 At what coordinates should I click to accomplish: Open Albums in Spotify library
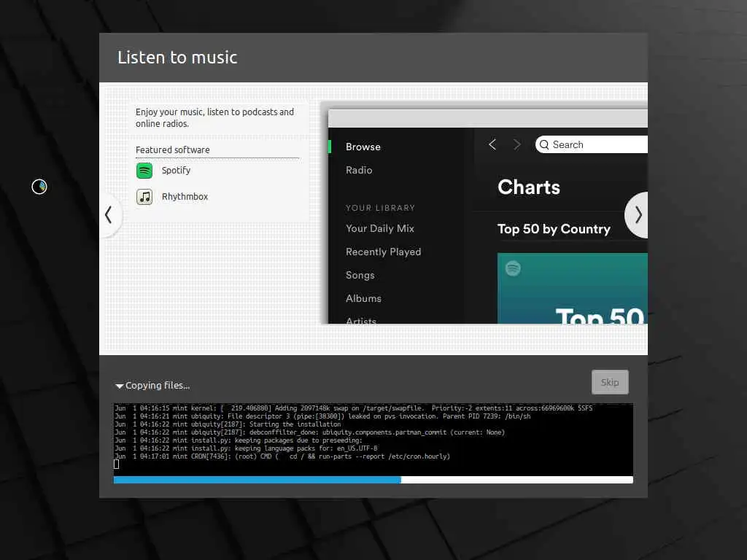point(363,298)
